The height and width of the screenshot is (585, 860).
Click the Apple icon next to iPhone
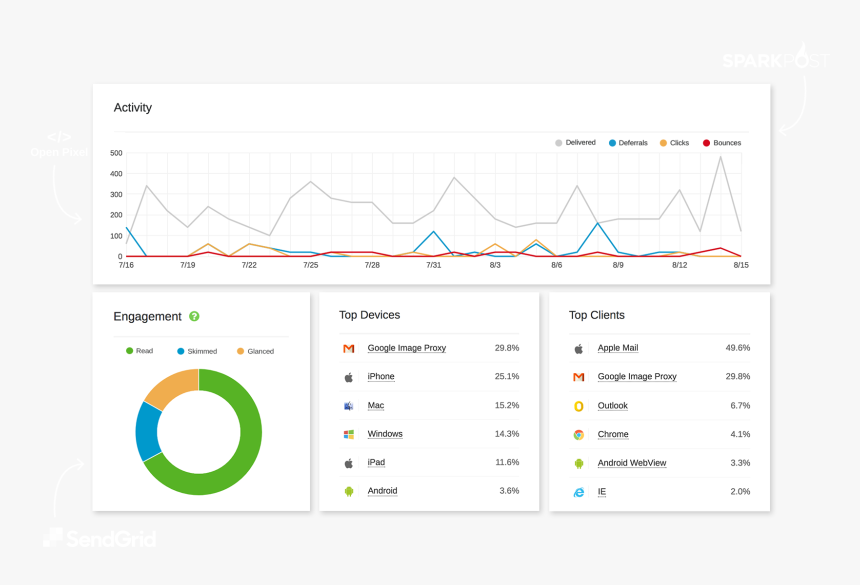coord(349,377)
